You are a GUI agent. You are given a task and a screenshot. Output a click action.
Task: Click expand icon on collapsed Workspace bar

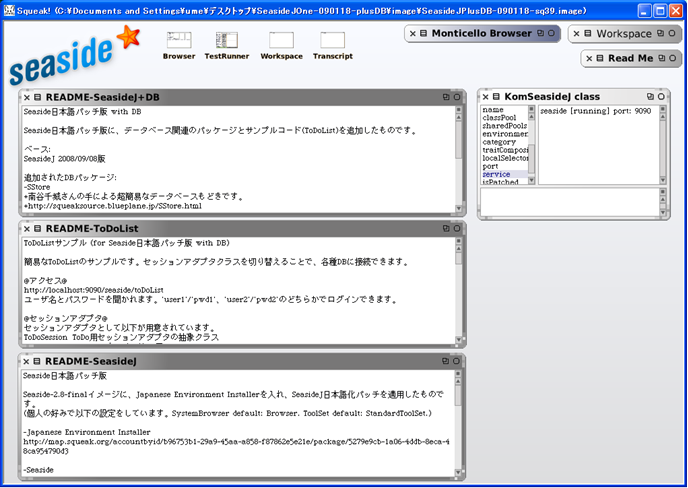tap(661, 33)
